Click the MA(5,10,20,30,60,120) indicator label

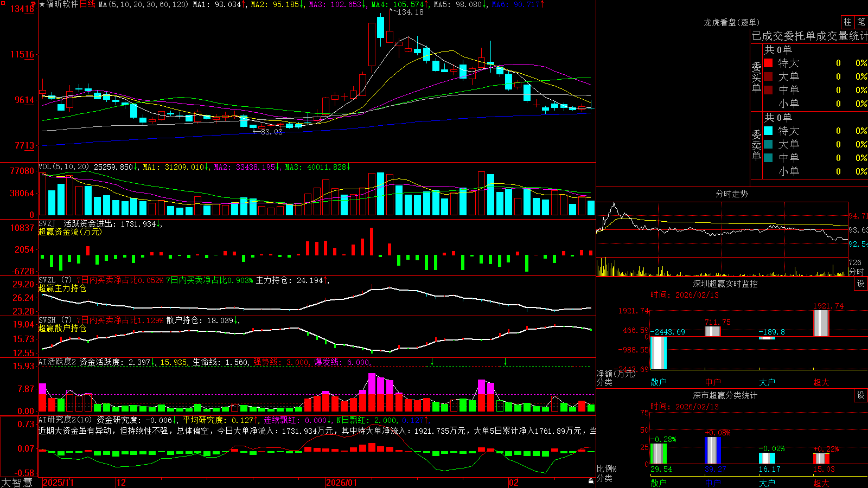tap(143, 4)
